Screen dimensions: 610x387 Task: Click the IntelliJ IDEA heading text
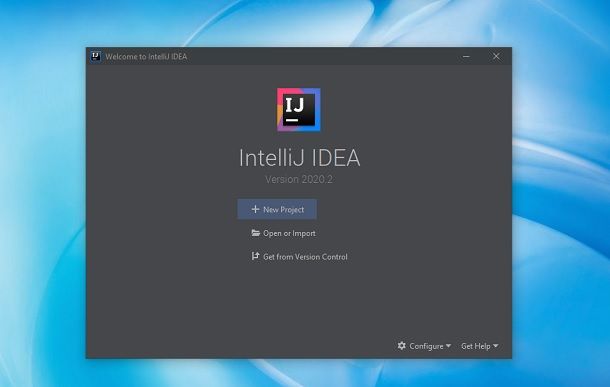point(299,158)
